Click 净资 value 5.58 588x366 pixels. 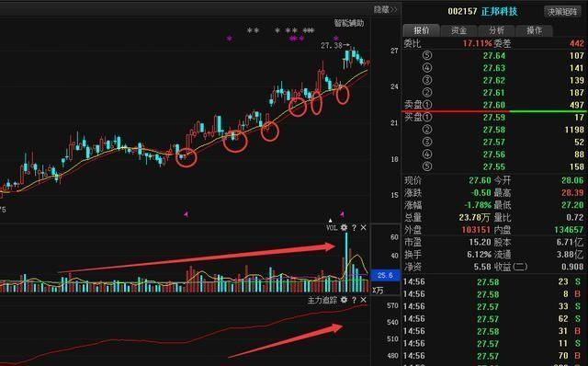click(481, 267)
